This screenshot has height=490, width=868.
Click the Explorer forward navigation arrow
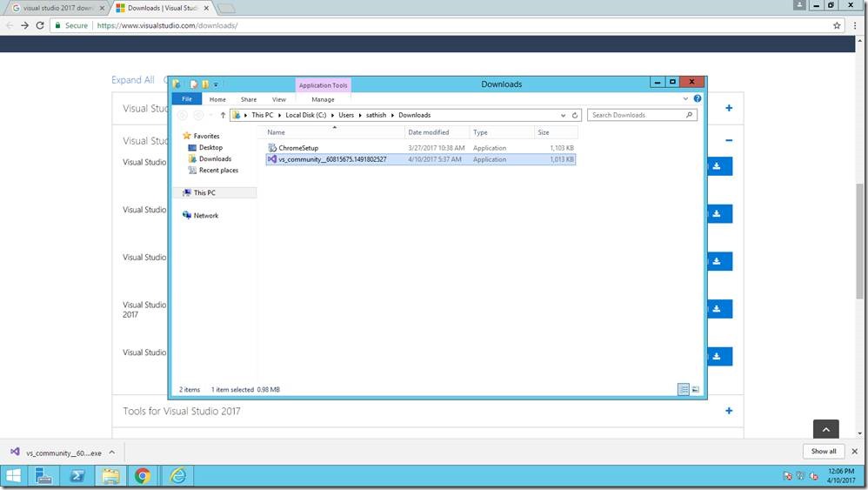point(197,115)
